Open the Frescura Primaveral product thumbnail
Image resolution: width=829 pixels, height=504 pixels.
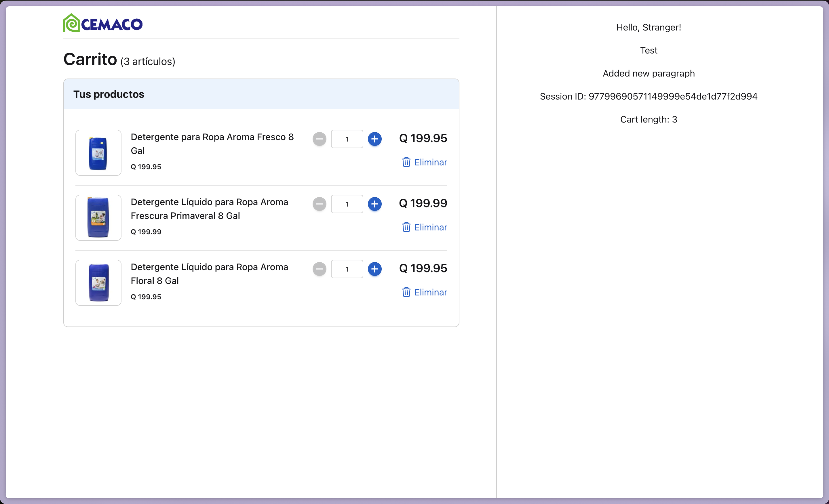98,217
